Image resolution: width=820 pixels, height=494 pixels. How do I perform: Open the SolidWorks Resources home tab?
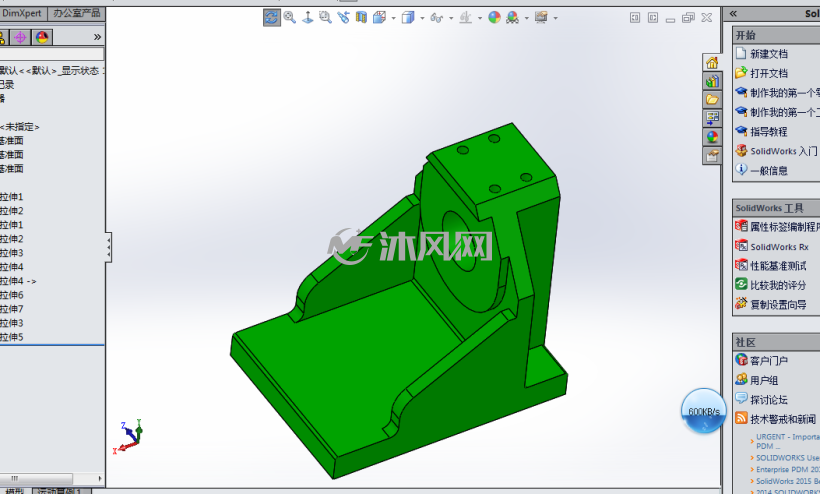(712, 63)
